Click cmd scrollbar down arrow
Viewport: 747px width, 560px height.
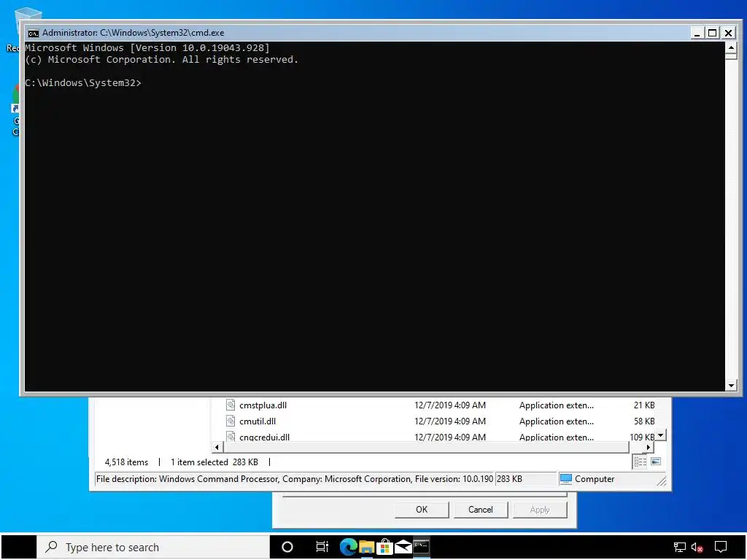[731, 386]
